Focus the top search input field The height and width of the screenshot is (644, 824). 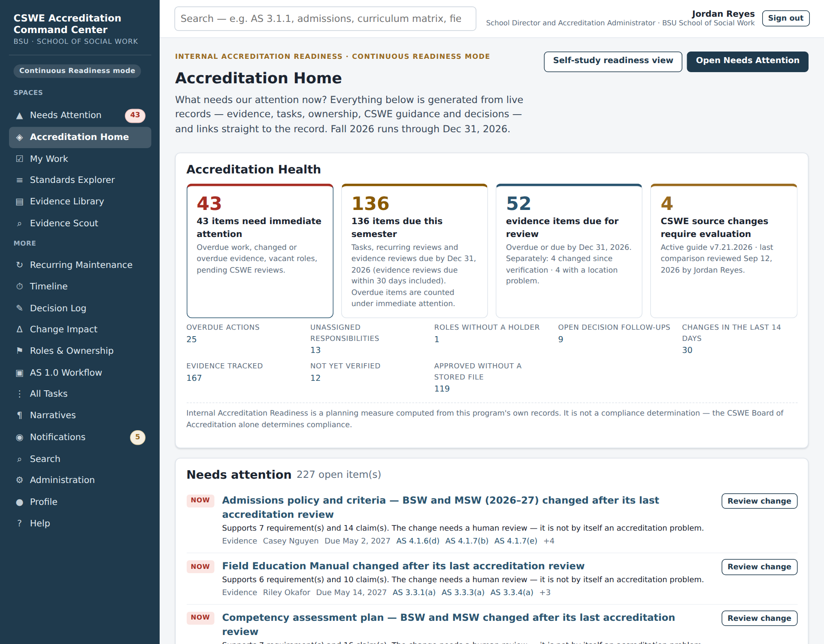point(325,18)
